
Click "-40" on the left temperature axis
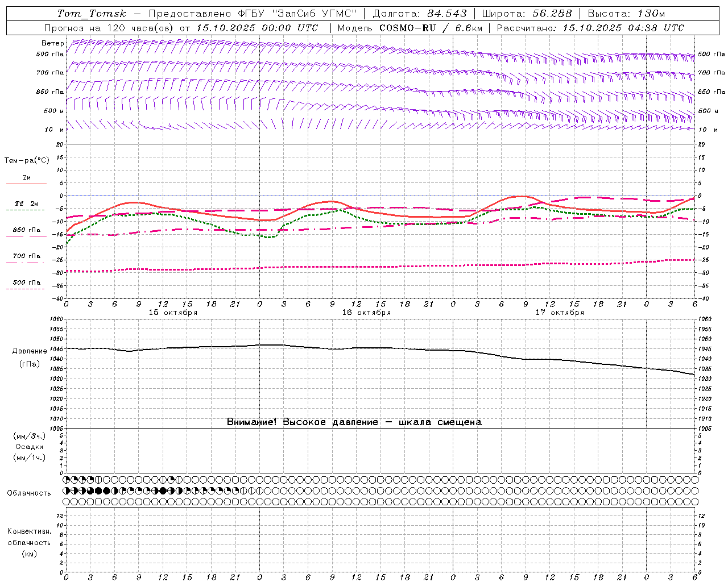pos(59,299)
